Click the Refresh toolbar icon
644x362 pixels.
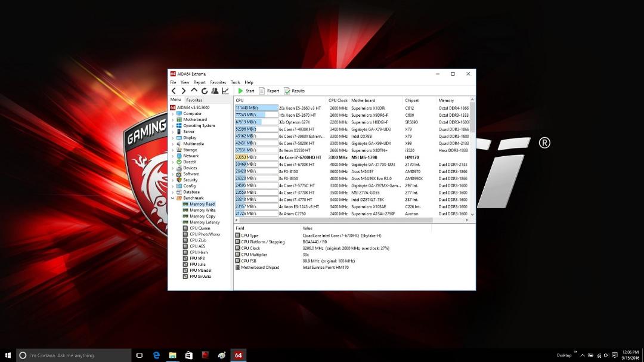[204, 91]
